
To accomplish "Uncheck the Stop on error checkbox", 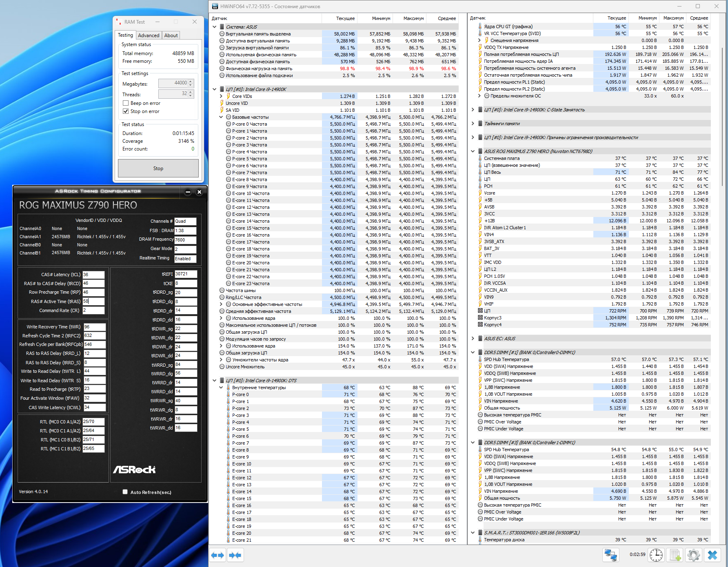I will (x=126, y=111).
